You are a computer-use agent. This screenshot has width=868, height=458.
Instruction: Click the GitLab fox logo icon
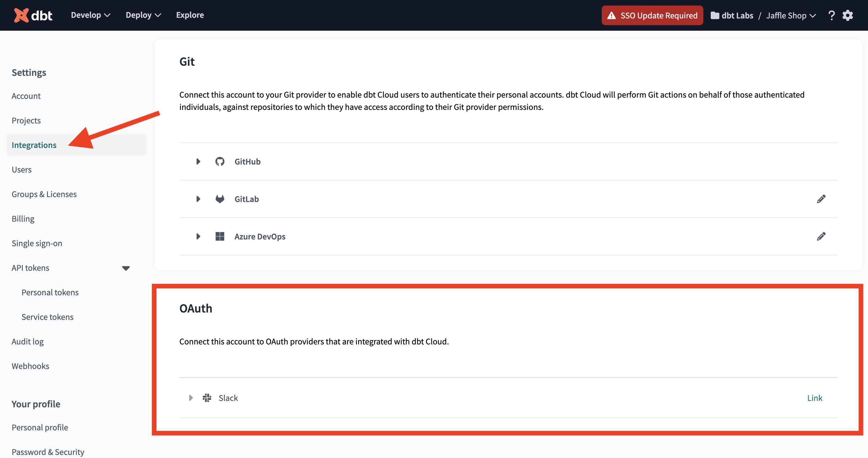pos(220,199)
